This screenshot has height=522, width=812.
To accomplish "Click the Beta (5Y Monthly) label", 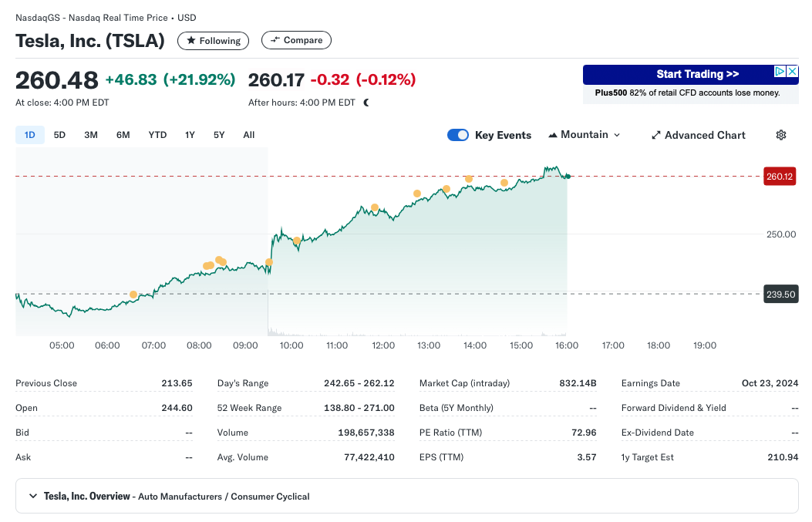I will click(457, 408).
